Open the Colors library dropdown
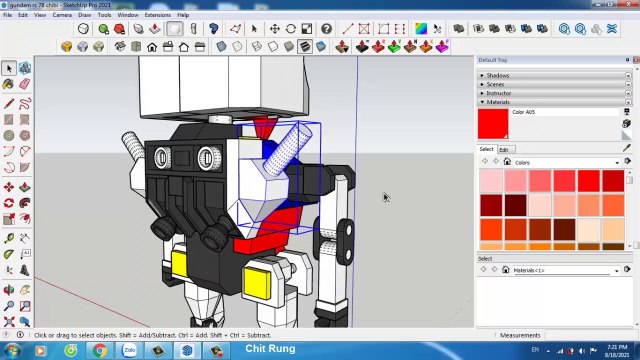640x360 pixels. (x=567, y=162)
